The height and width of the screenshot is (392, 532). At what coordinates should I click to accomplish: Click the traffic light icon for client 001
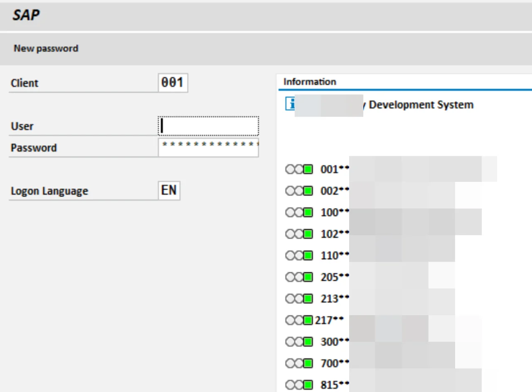click(x=299, y=169)
